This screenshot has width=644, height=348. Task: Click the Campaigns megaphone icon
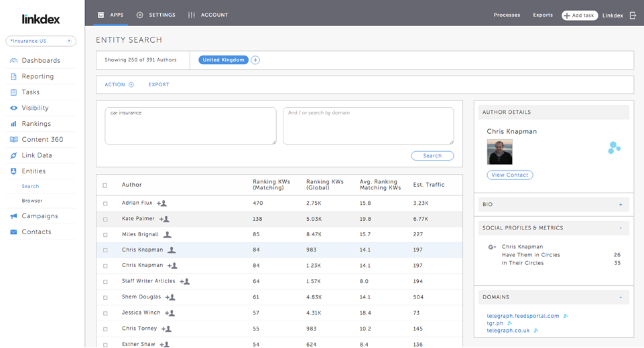[13, 216]
